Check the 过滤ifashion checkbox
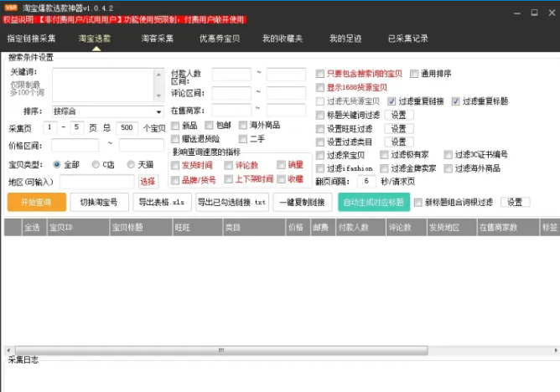This screenshot has height=392, width=560. (x=320, y=168)
